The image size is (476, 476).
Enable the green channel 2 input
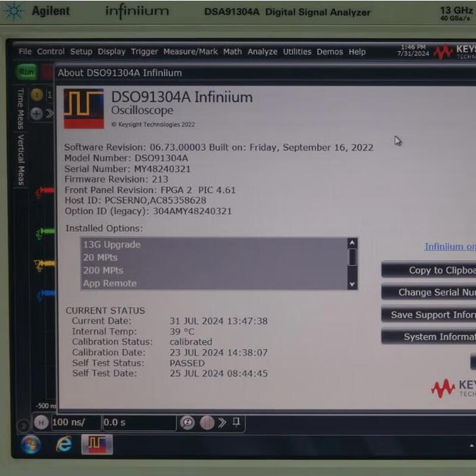(x=43, y=230)
